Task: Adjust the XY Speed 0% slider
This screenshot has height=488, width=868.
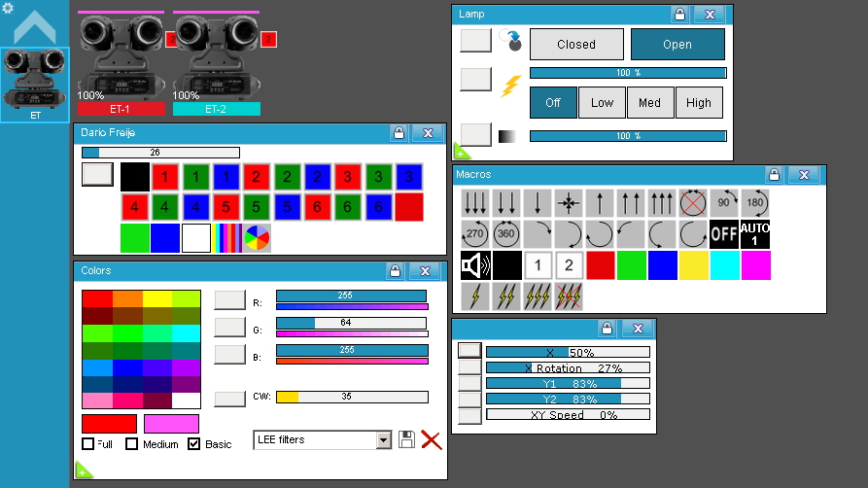Action: tap(568, 414)
